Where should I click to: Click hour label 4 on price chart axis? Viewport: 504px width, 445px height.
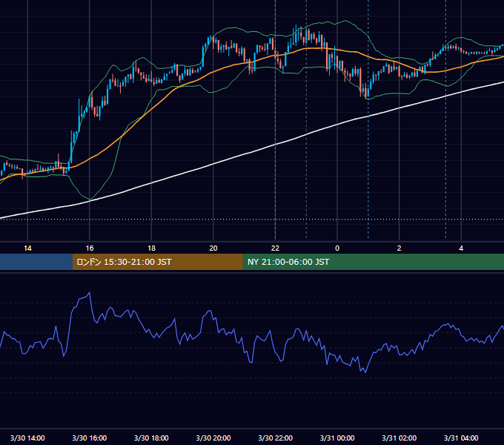point(461,248)
